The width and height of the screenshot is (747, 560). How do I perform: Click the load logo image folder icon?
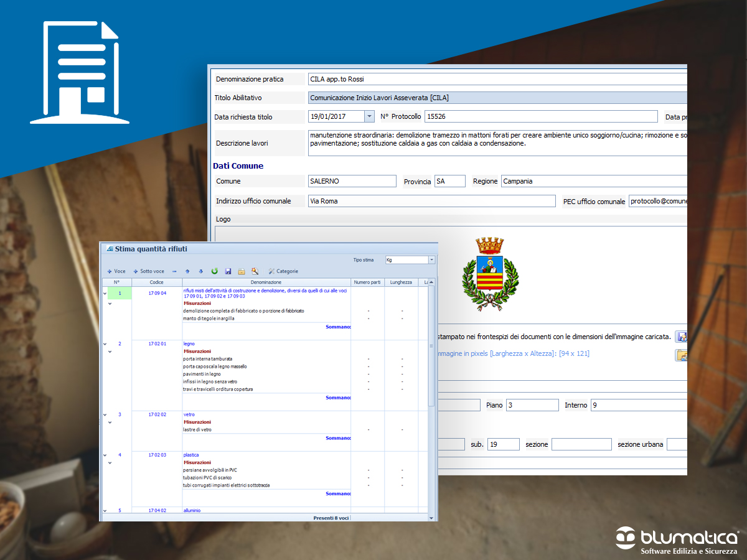681,355
